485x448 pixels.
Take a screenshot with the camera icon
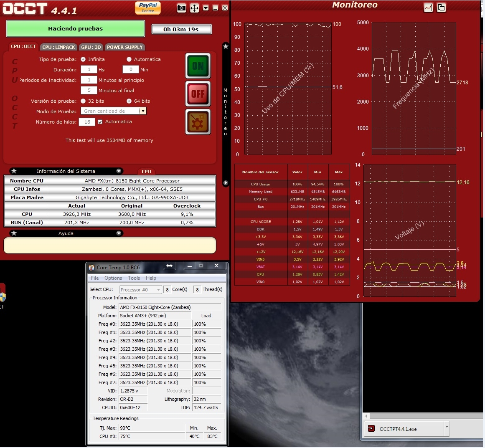[x=182, y=8]
